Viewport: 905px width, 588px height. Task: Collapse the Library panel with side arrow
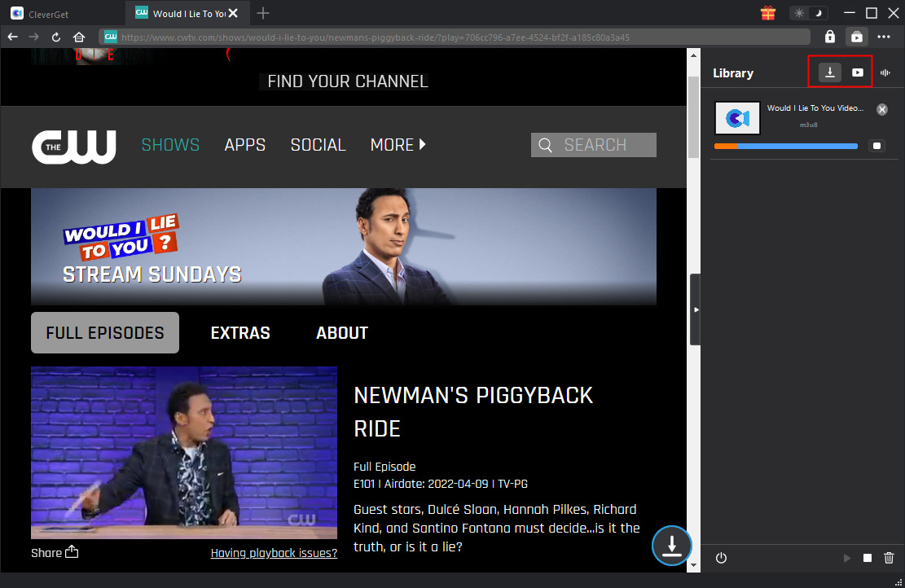pyautogui.click(x=695, y=309)
